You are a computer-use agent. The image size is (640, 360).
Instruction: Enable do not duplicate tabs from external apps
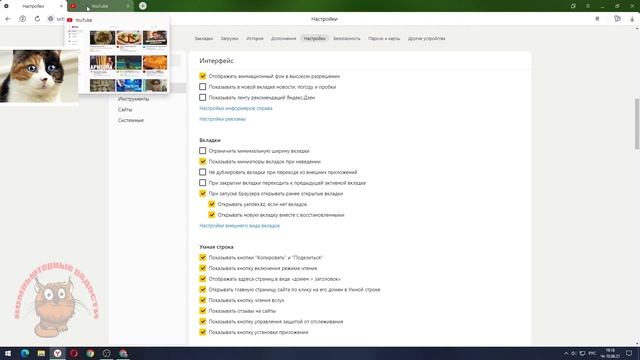tap(202, 172)
